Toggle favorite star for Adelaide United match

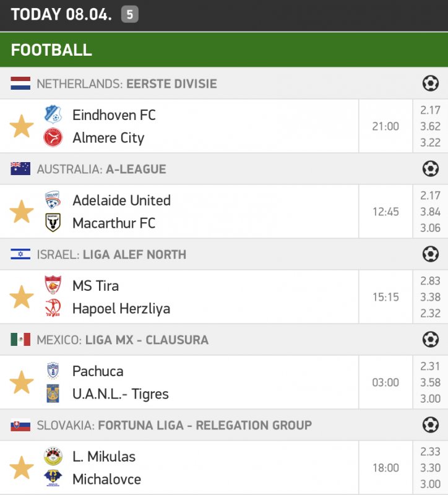(22, 212)
